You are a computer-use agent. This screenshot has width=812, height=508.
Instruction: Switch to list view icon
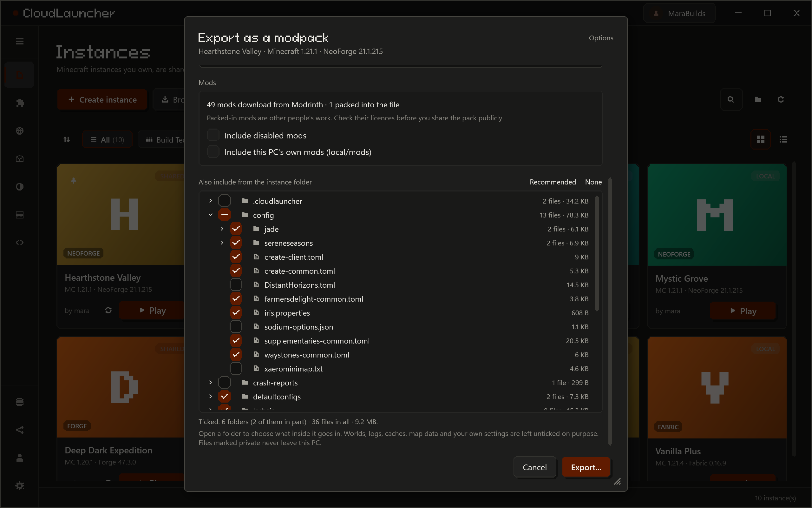pos(783,139)
